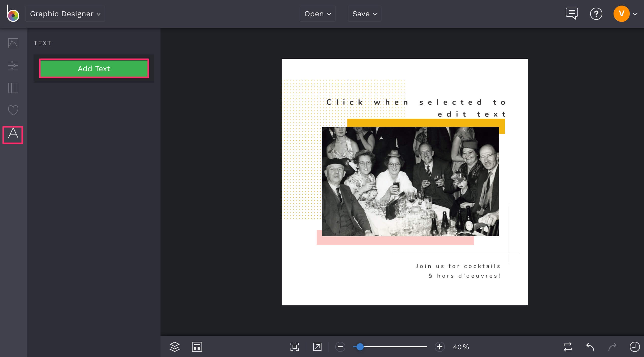Open the Layers manager at the bottom

(x=175, y=347)
